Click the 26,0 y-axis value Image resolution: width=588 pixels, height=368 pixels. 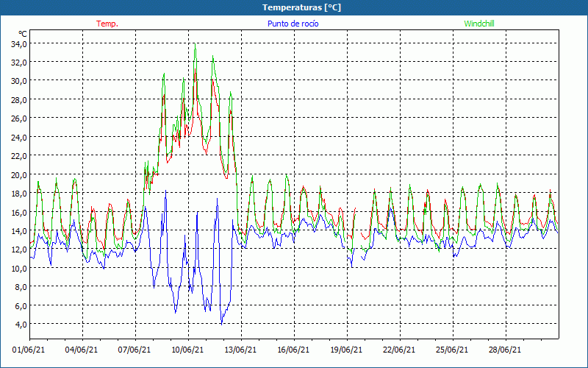(x=19, y=118)
